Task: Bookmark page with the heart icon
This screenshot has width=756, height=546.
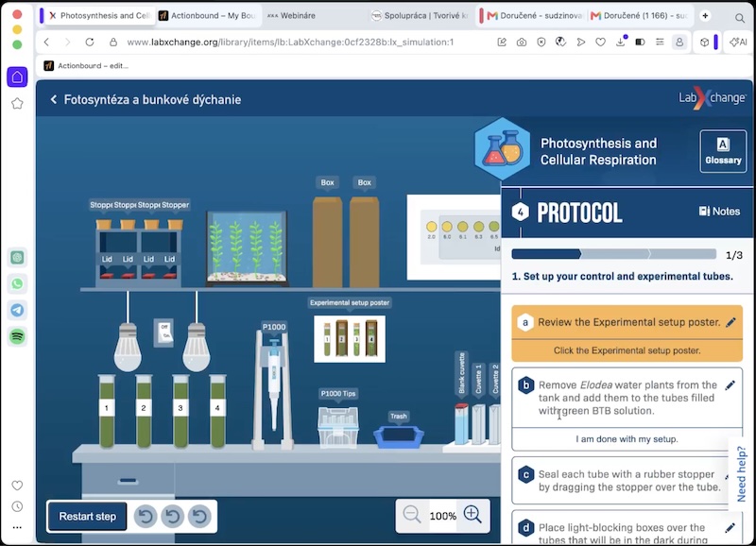Action: (600, 43)
